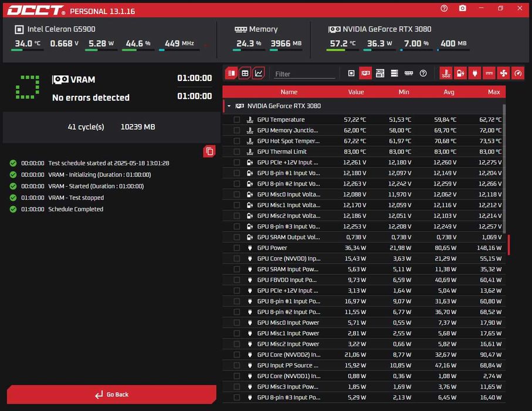Click the Go Back button
Image resolution: width=532 pixels, height=411 pixels.
point(111,395)
